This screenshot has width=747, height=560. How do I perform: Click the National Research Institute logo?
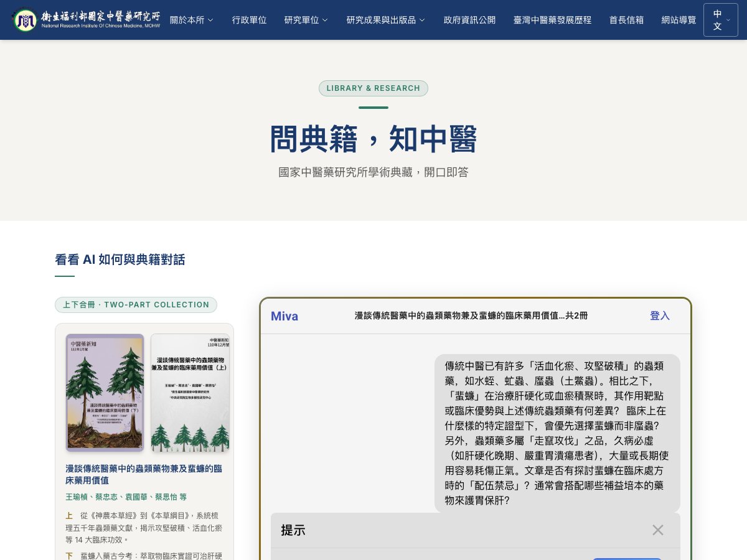click(x=87, y=20)
